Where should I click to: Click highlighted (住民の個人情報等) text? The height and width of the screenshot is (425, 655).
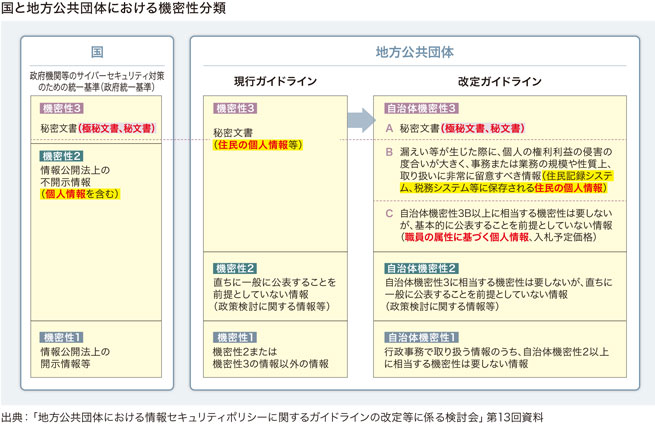pos(258,145)
